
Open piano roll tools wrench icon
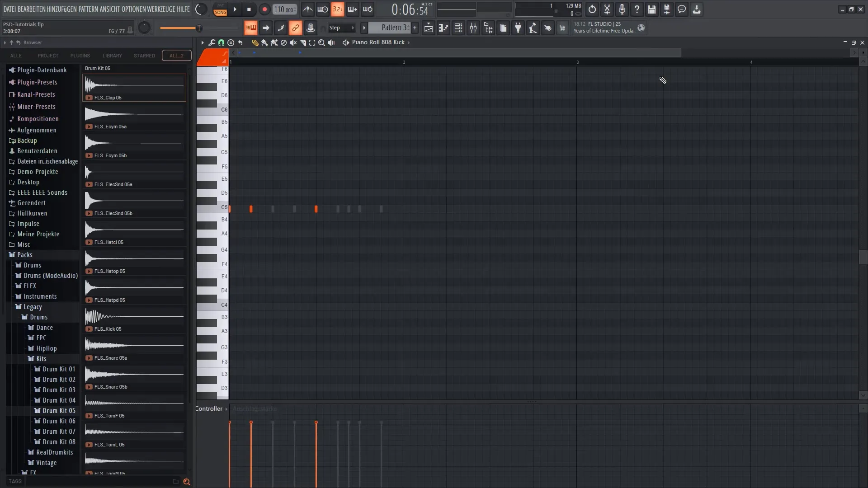coord(212,42)
